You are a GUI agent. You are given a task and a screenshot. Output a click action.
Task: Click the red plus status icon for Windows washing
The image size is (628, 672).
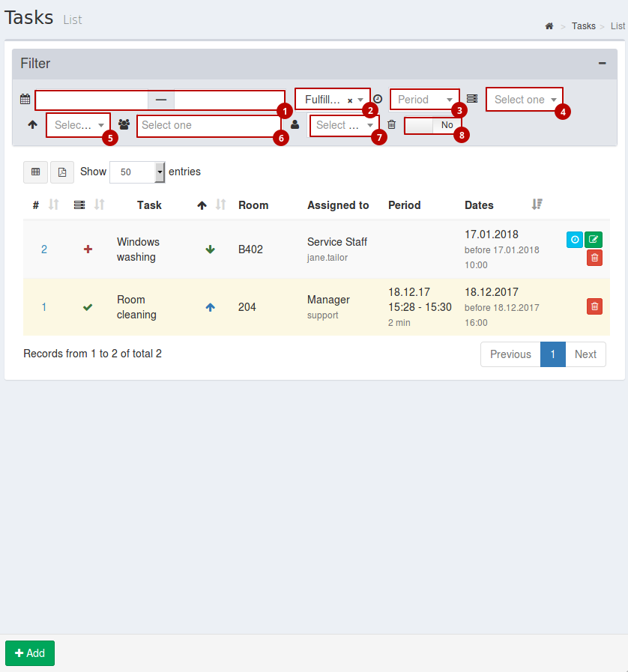coord(88,249)
